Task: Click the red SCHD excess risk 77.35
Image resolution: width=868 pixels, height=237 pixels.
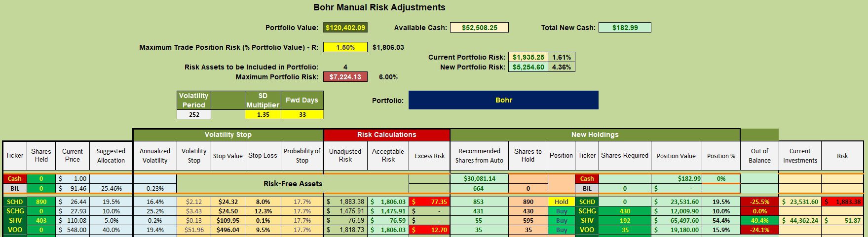Action: click(429, 202)
